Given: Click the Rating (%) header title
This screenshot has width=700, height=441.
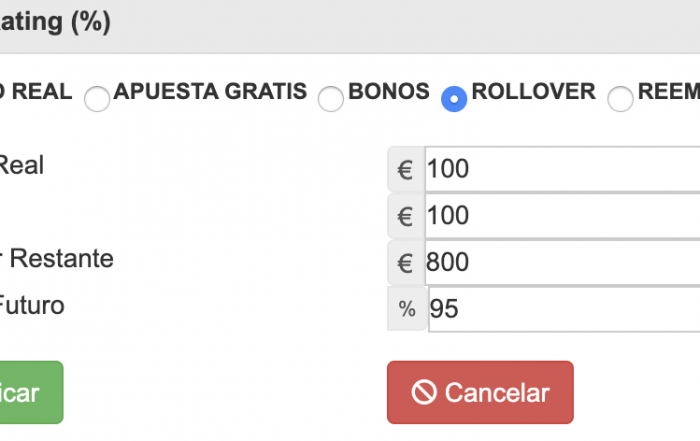Looking at the screenshot, I should pyautogui.click(x=55, y=21).
